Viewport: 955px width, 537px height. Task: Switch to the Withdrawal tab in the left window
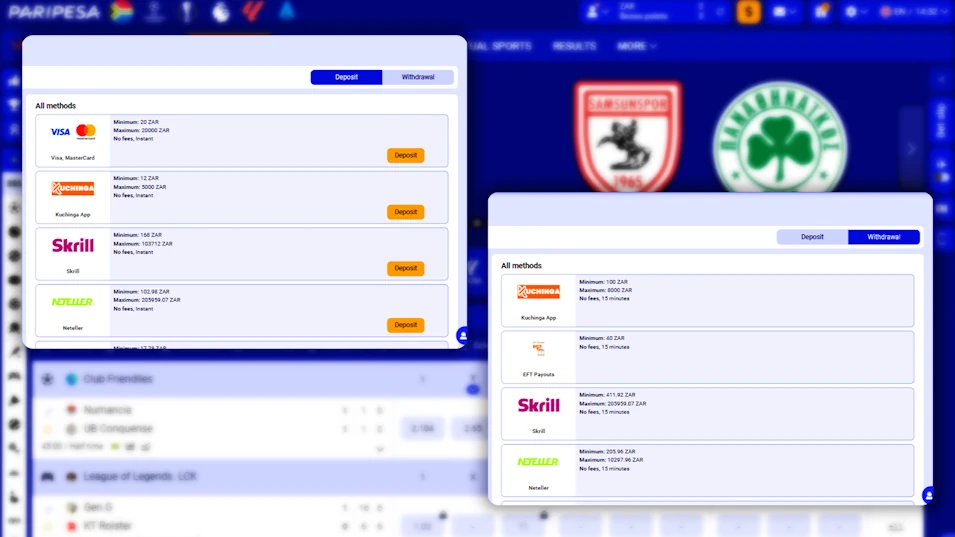point(418,77)
